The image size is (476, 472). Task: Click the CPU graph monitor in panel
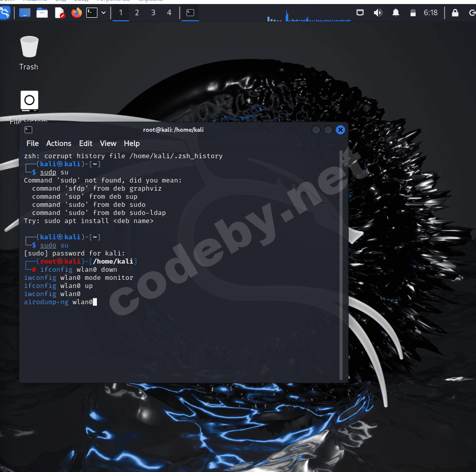pos(309,15)
